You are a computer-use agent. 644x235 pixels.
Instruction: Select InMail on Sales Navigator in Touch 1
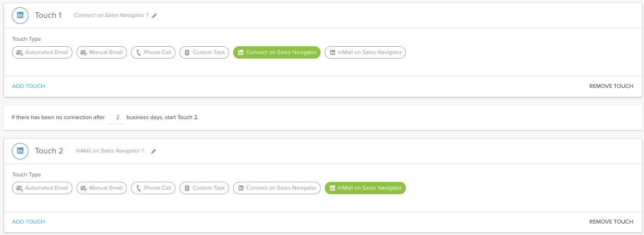tap(365, 53)
